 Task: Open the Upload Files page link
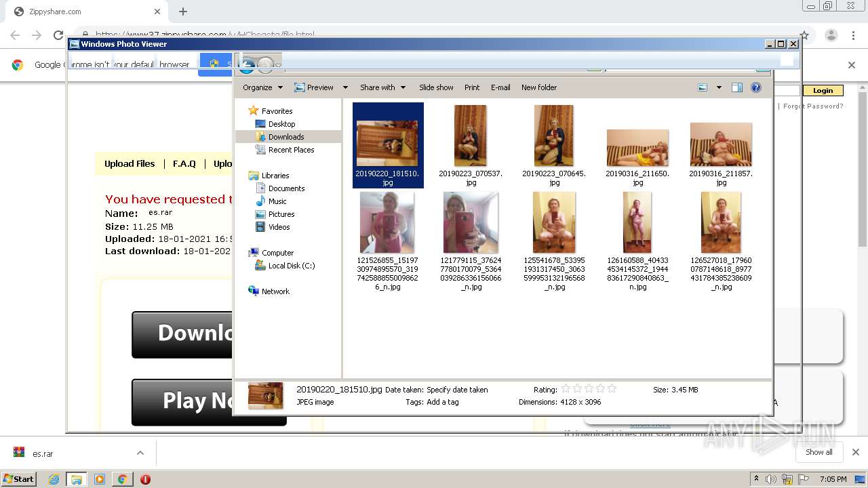pos(130,163)
